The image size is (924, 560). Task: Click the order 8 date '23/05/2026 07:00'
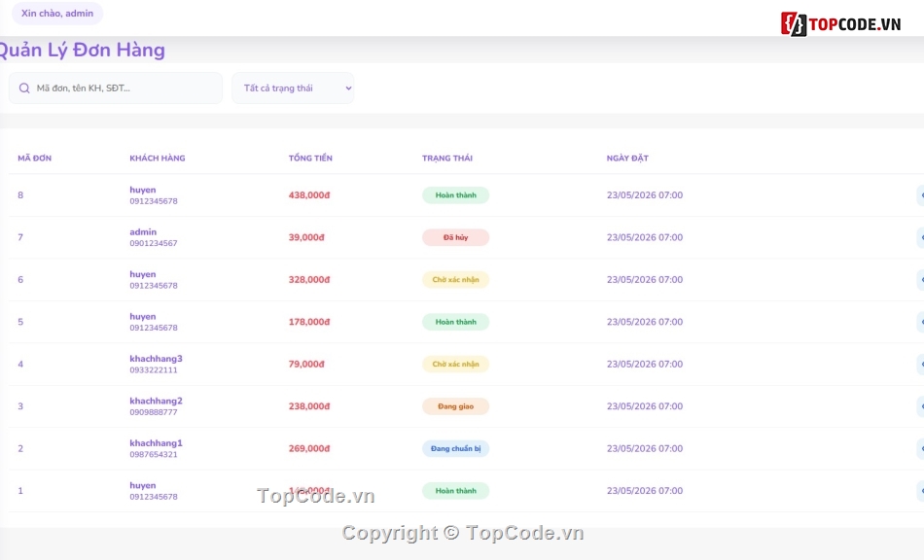click(645, 194)
